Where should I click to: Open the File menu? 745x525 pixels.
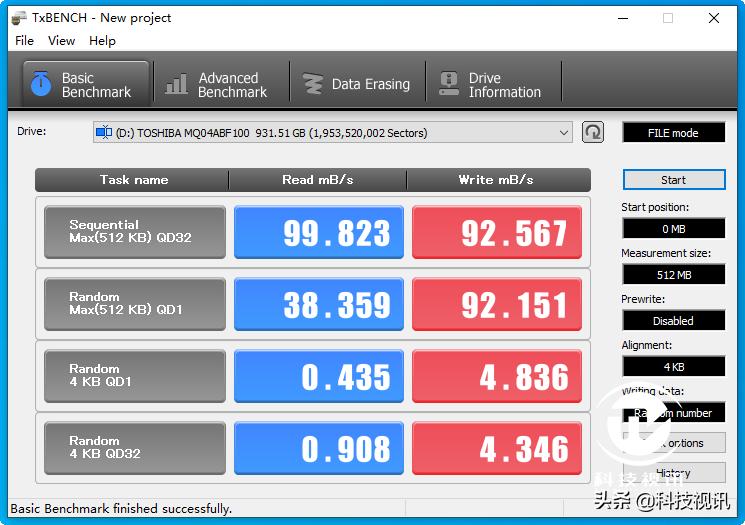click(25, 41)
